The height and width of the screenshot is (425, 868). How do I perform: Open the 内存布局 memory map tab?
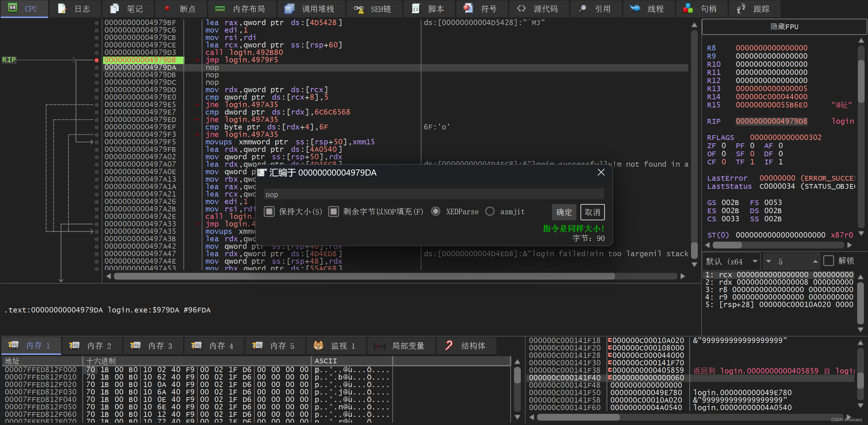coord(242,9)
